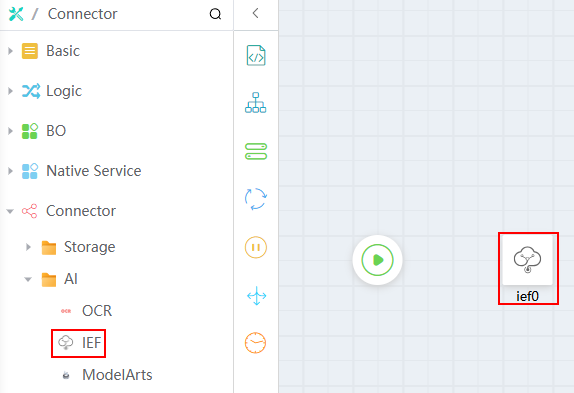The height and width of the screenshot is (393, 574).
Task: Expand the BO category arrow
Action: pyautogui.click(x=10, y=131)
